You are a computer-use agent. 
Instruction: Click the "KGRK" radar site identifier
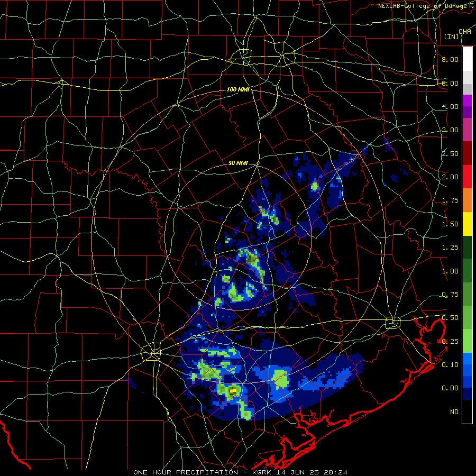tap(262, 472)
